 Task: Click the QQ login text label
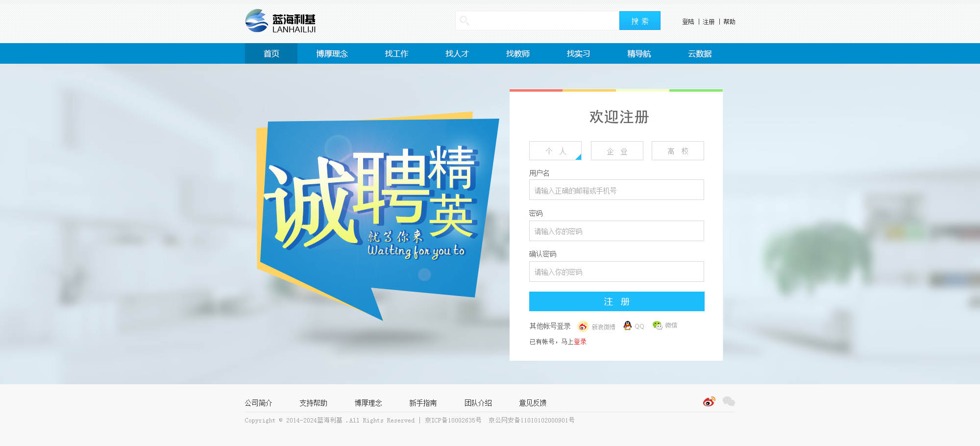[639, 326]
